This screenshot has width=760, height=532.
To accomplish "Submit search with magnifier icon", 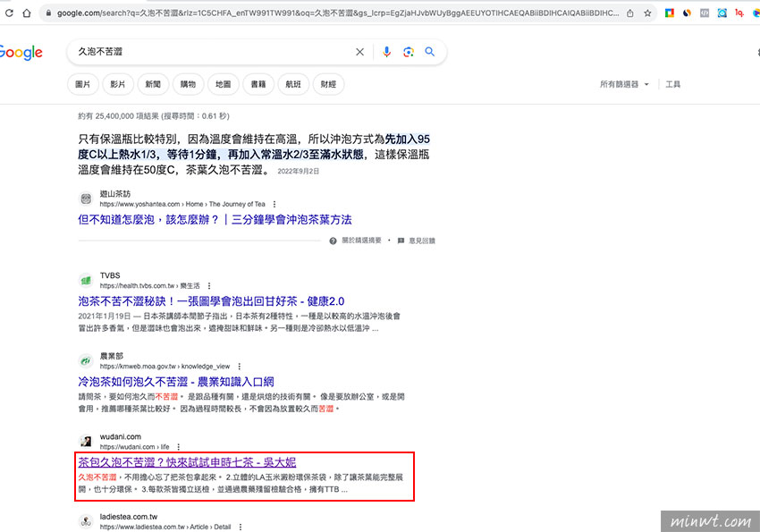I will [x=430, y=51].
